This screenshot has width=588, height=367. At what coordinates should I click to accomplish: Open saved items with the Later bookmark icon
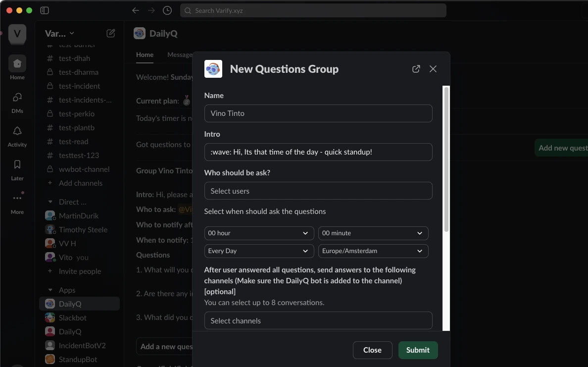click(x=17, y=168)
